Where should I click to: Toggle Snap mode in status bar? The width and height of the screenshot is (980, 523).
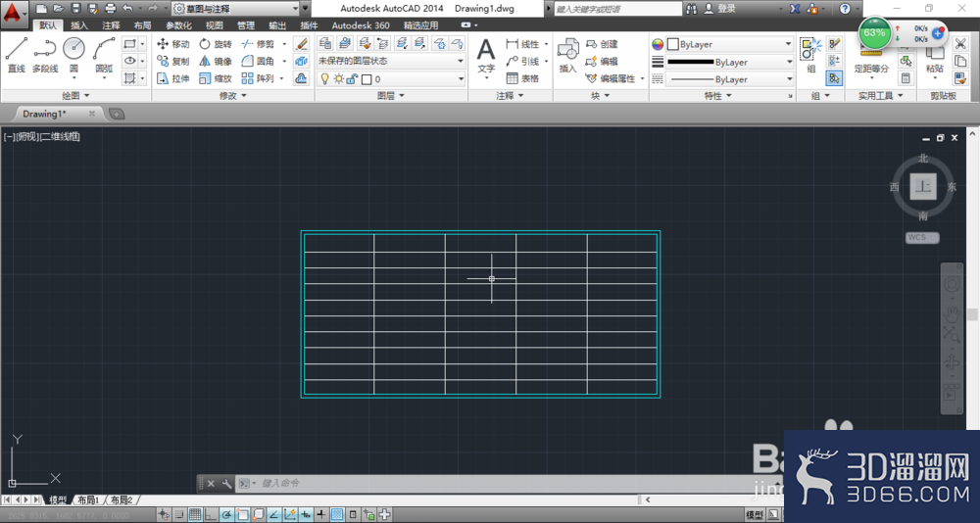pos(179,515)
